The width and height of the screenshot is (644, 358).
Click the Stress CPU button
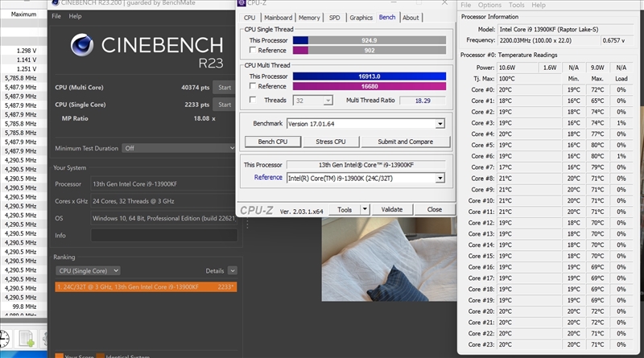pos(331,142)
